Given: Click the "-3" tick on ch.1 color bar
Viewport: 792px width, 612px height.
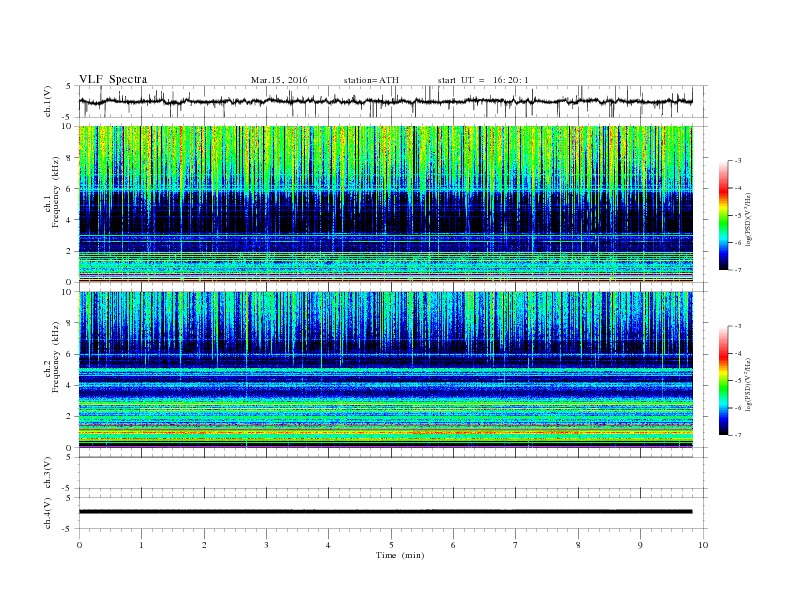Looking at the screenshot, I should click(737, 161).
